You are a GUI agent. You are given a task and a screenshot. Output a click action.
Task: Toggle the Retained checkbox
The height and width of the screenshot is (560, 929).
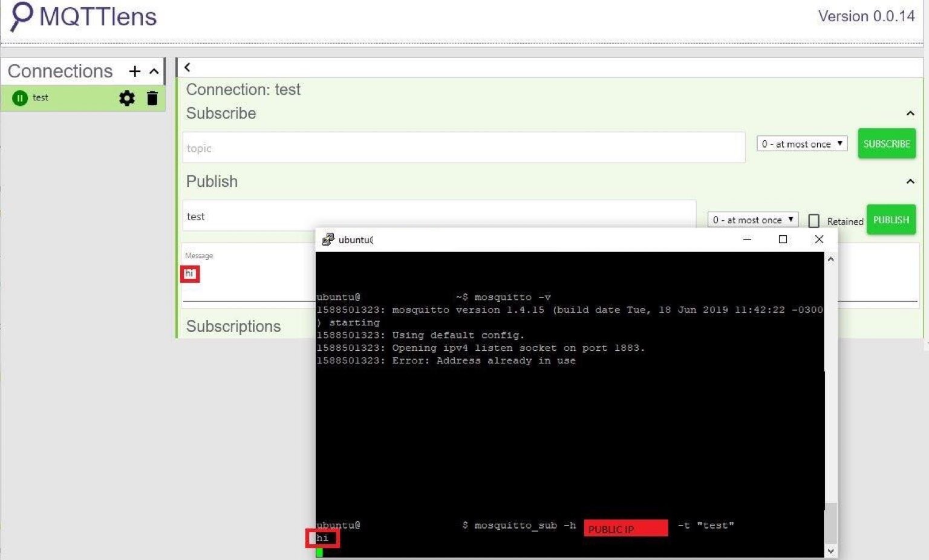814,221
